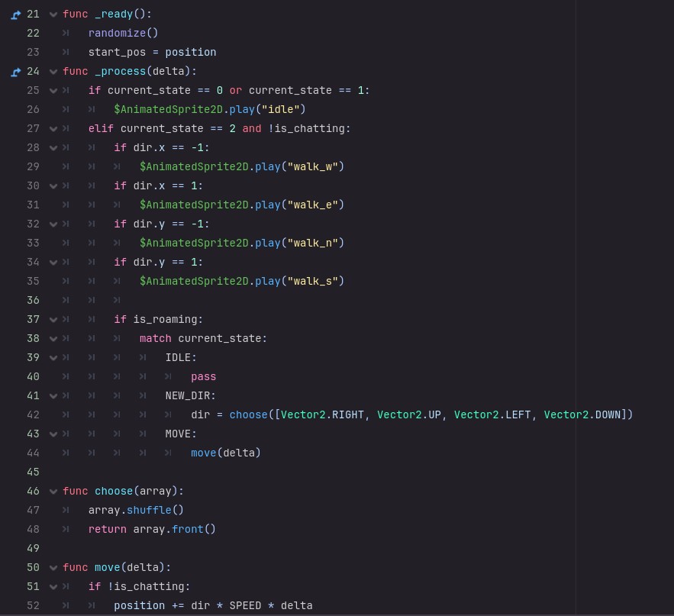The width and height of the screenshot is (674, 616).
Task: Fold the line 25 if block
Action: [53, 91]
